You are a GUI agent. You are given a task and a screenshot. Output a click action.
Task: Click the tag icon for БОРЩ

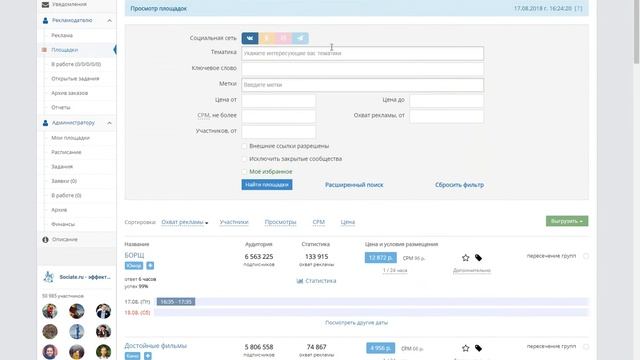[x=478, y=258]
